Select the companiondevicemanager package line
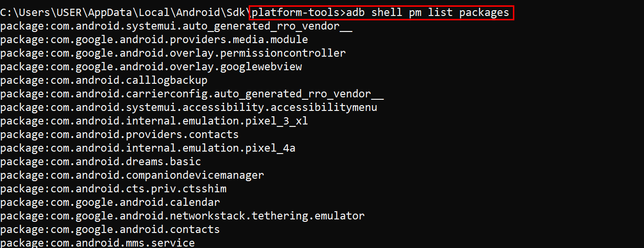Screen dimensions: 644x248 click(x=132, y=175)
